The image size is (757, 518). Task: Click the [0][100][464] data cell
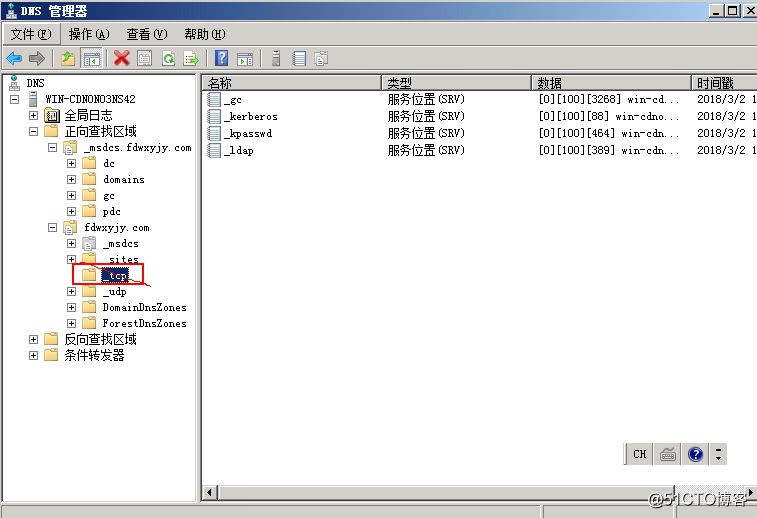point(609,133)
